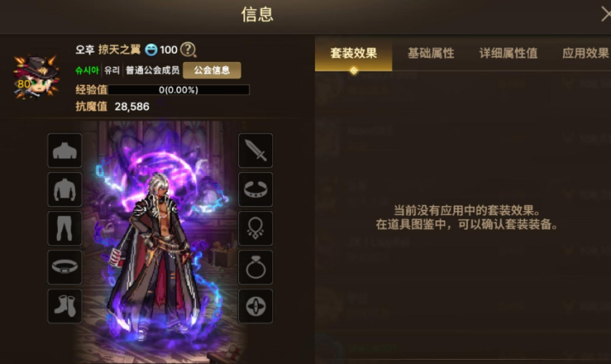Open the necklace equipment slot
Image resolution: width=611 pixels, height=364 pixels.
tap(255, 229)
